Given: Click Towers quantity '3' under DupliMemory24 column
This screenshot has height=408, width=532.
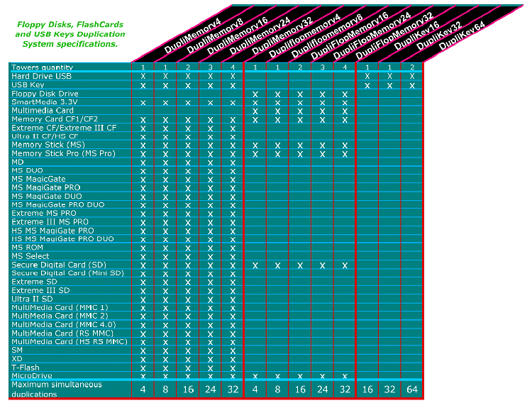Looking at the screenshot, I should click(x=211, y=67).
